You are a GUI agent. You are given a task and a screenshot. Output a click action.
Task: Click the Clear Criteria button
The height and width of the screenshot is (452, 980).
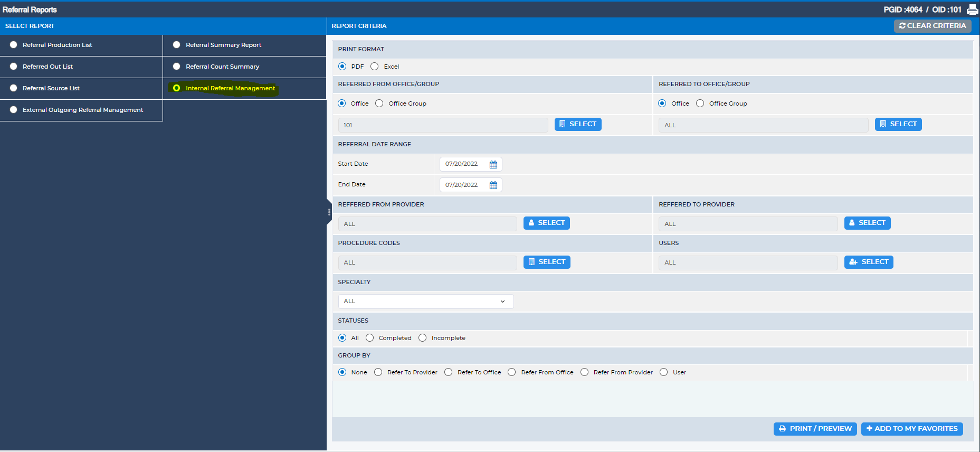tap(933, 26)
